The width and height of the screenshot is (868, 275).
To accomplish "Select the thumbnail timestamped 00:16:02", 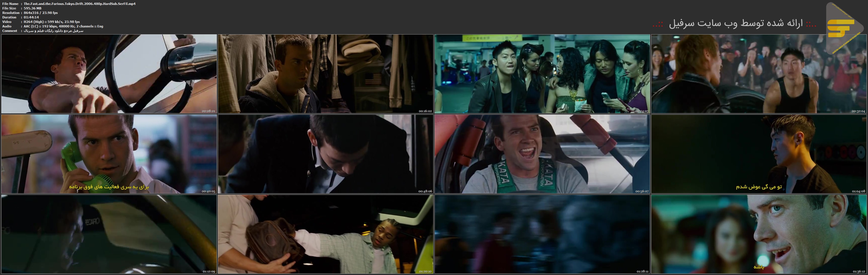I will tap(326, 74).
